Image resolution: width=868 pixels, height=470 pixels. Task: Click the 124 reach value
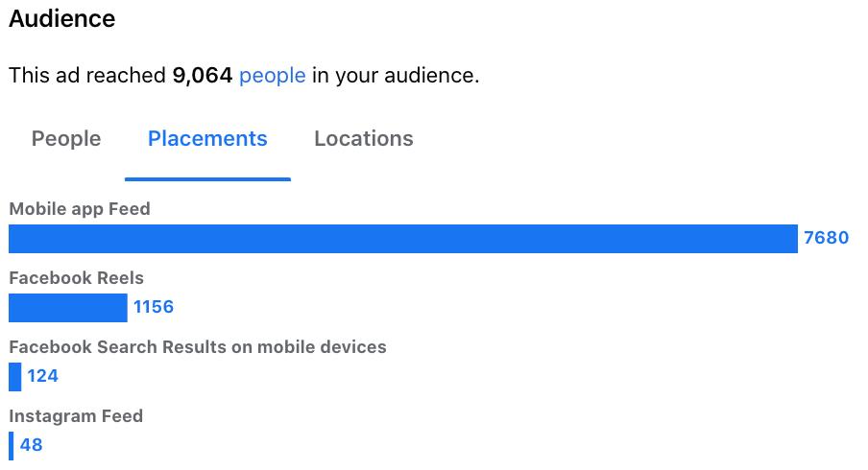click(x=43, y=377)
